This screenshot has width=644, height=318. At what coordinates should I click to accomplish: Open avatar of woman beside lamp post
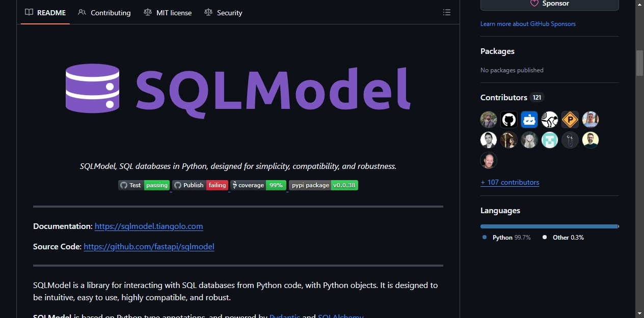point(509,140)
